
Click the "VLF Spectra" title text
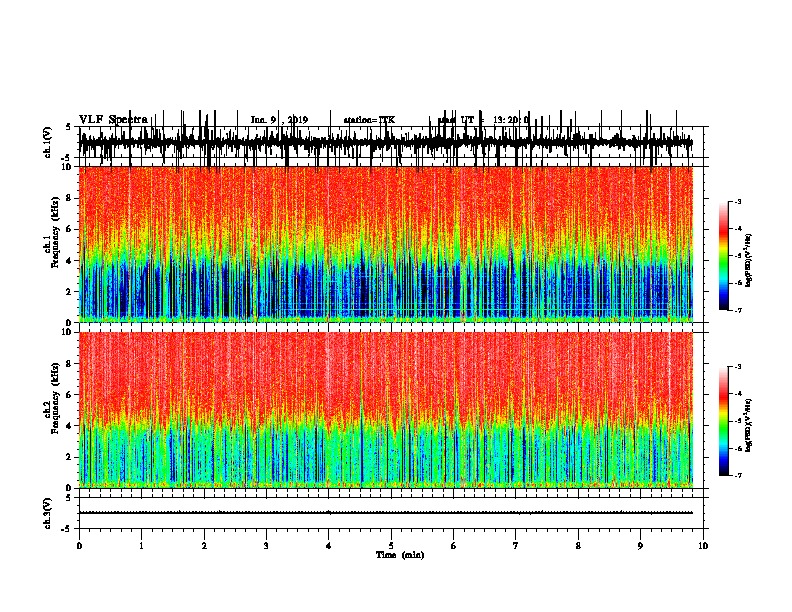point(113,119)
